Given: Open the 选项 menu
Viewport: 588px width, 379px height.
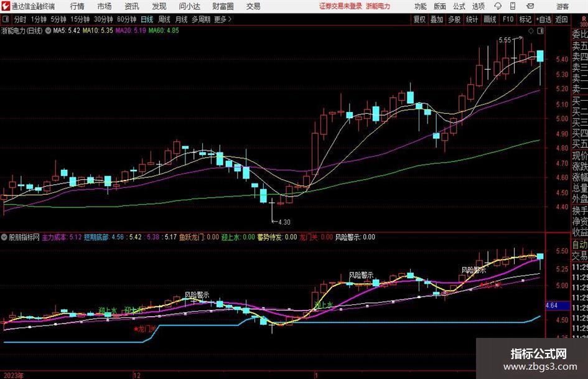Looking at the screenshot, I should (x=478, y=6).
